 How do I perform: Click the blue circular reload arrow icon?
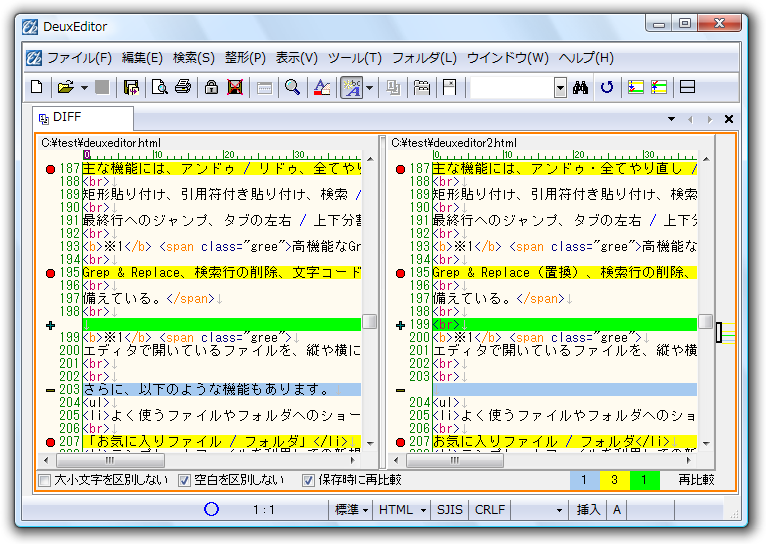pos(607,87)
